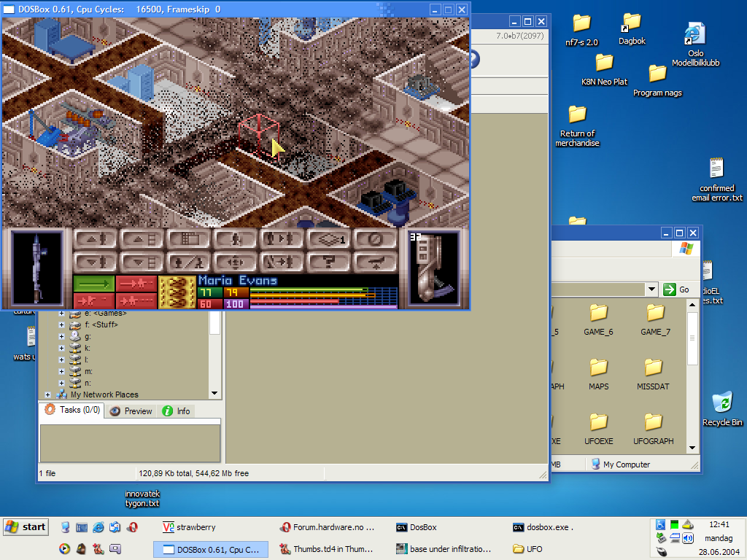Select the GAME_6 folder
Image resolution: width=747 pixels, height=560 pixels.
click(x=598, y=319)
